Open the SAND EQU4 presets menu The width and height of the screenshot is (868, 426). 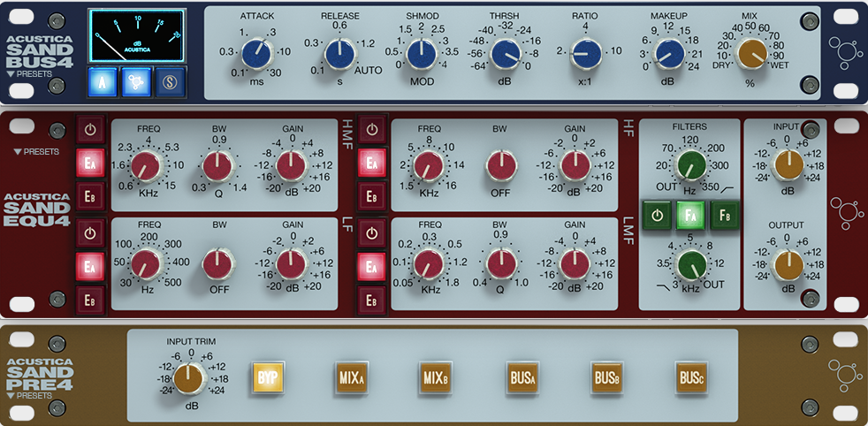(x=36, y=152)
